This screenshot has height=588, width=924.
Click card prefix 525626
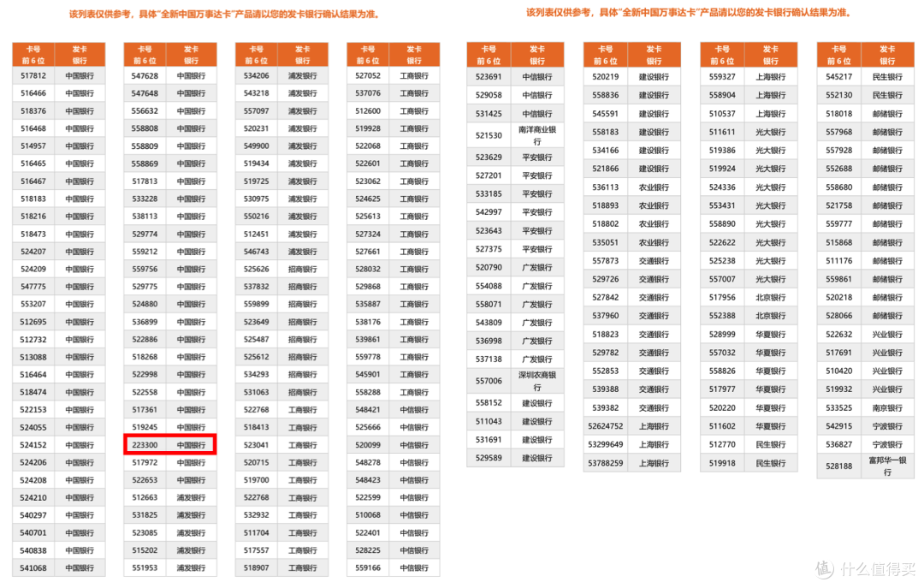pyautogui.click(x=257, y=269)
